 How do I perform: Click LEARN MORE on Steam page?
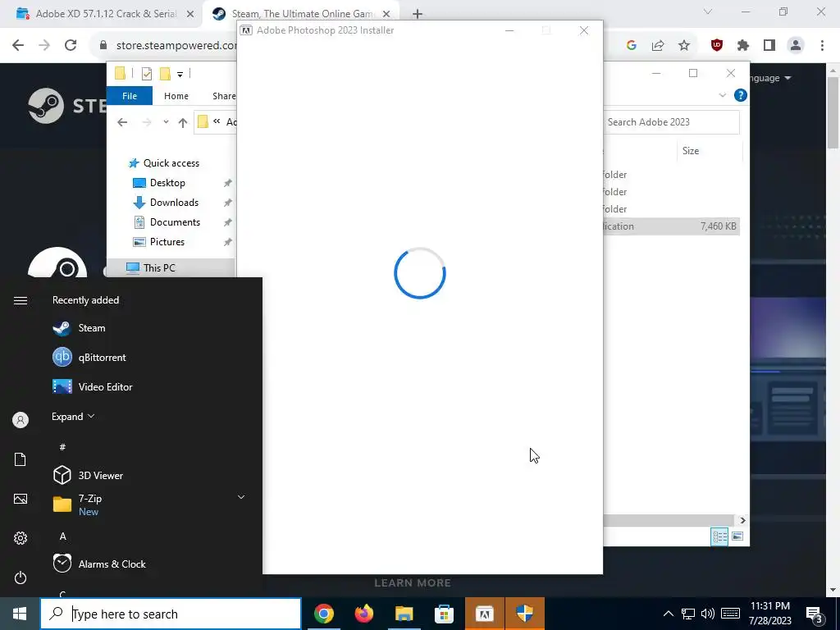pyautogui.click(x=413, y=583)
